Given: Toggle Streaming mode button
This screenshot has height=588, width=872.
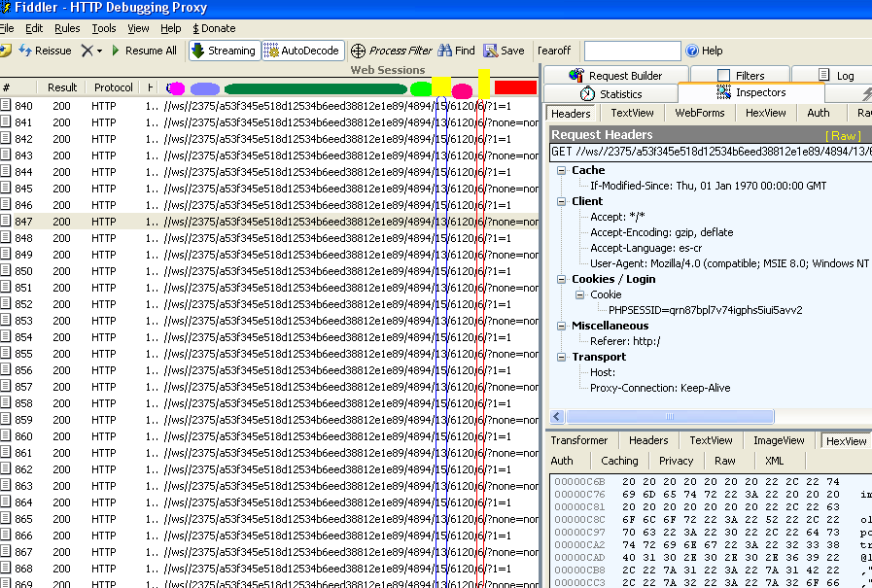Looking at the screenshot, I should point(225,51).
